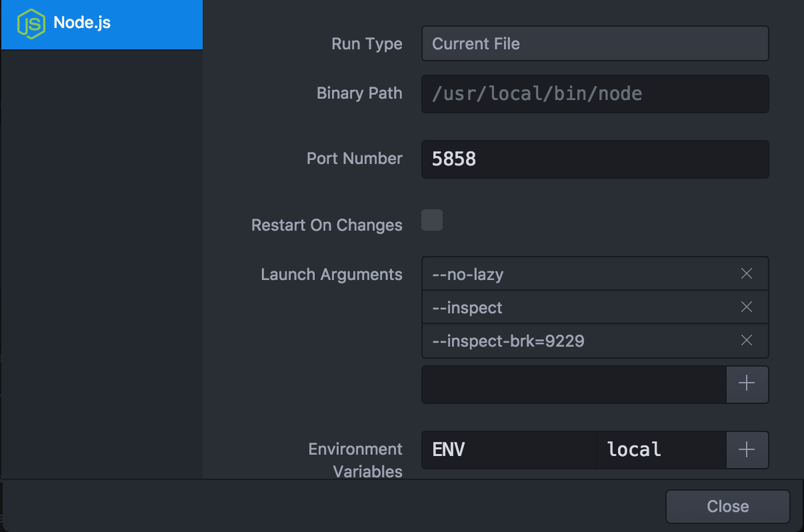Check the box next to Restart On Changes

pyautogui.click(x=431, y=220)
